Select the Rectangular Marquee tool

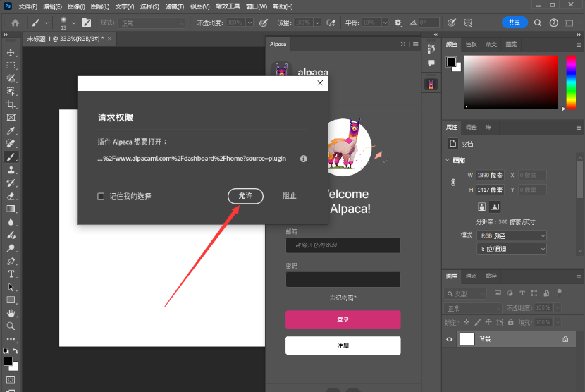click(x=11, y=66)
